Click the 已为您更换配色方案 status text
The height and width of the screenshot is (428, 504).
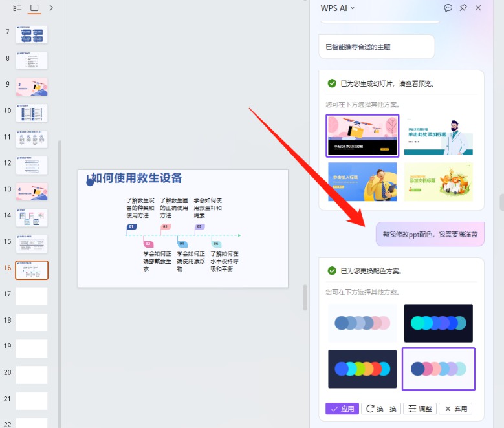click(371, 271)
